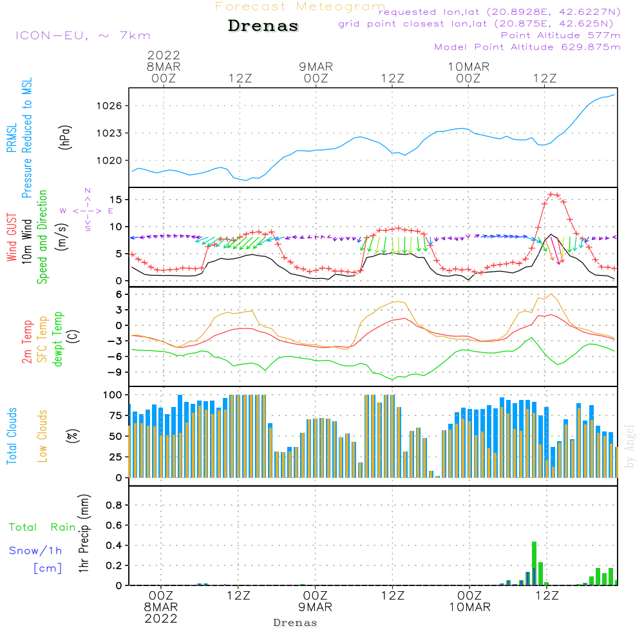
Task: Click the Total Clouds axis label
Action: tap(12, 436)
